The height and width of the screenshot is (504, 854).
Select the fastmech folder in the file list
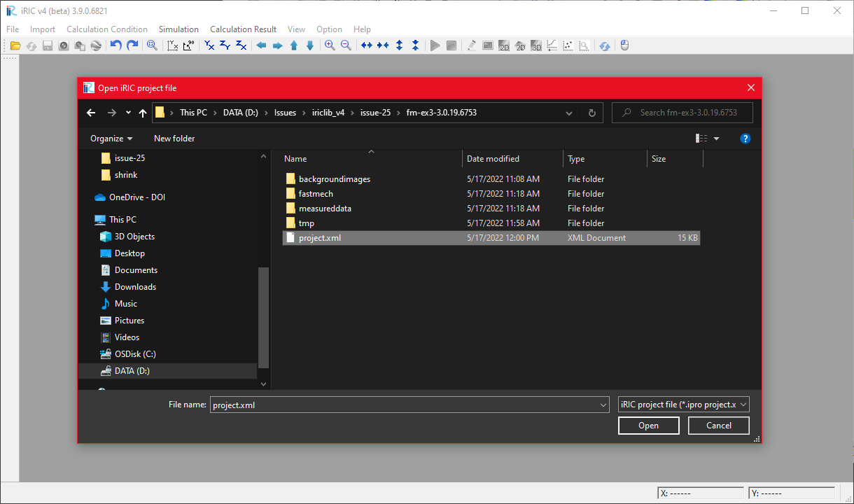pyautogui.click(x=316, y=193)
